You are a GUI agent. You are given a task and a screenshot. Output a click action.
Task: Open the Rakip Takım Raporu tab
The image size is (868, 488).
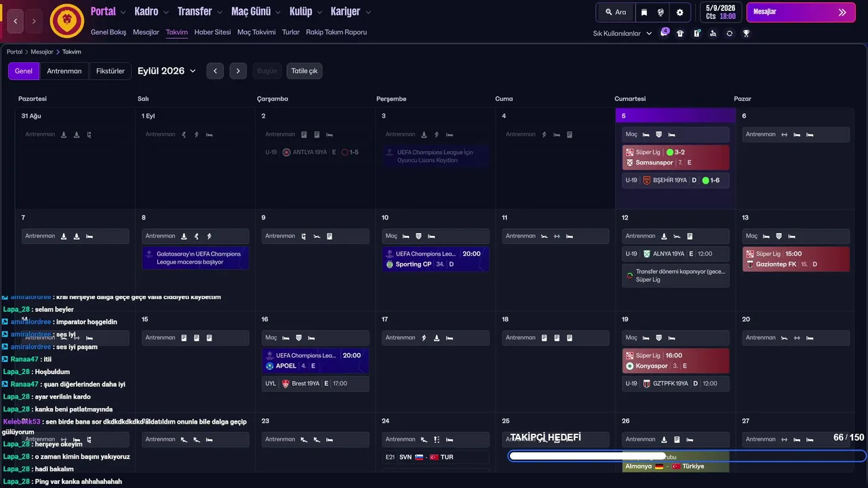tap(336, 32)
